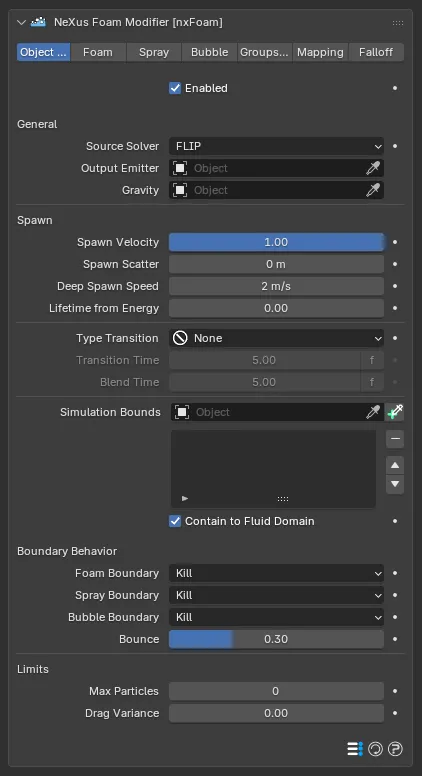This screenshot has width=422, height=776.
Task: Adjust the Spawn Velocity slider
Action: point(277,242)
